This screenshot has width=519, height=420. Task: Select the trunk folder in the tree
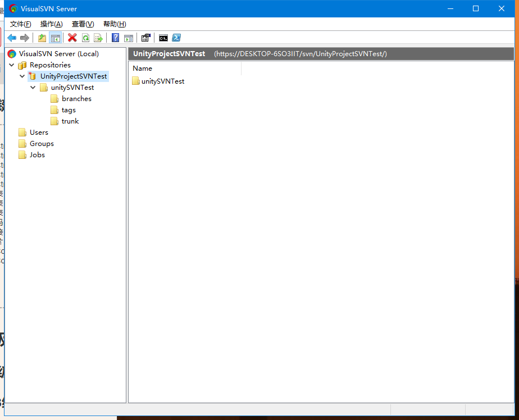click(71, 121)
